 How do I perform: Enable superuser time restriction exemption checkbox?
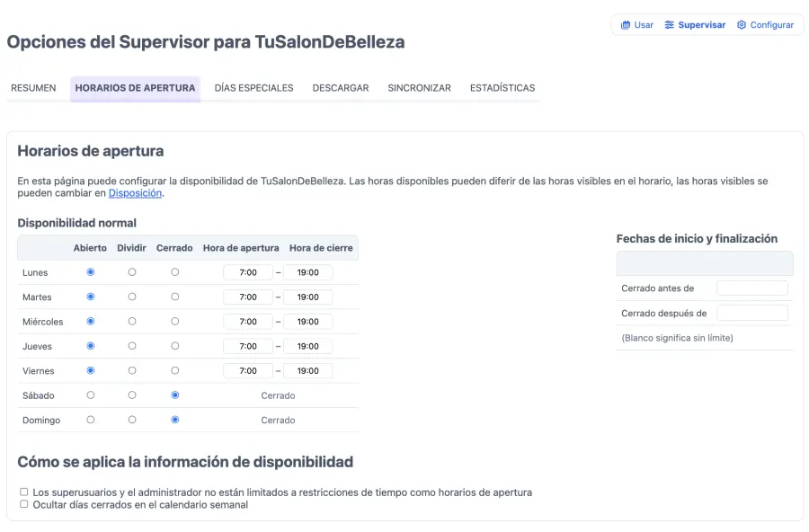[23, 492]
